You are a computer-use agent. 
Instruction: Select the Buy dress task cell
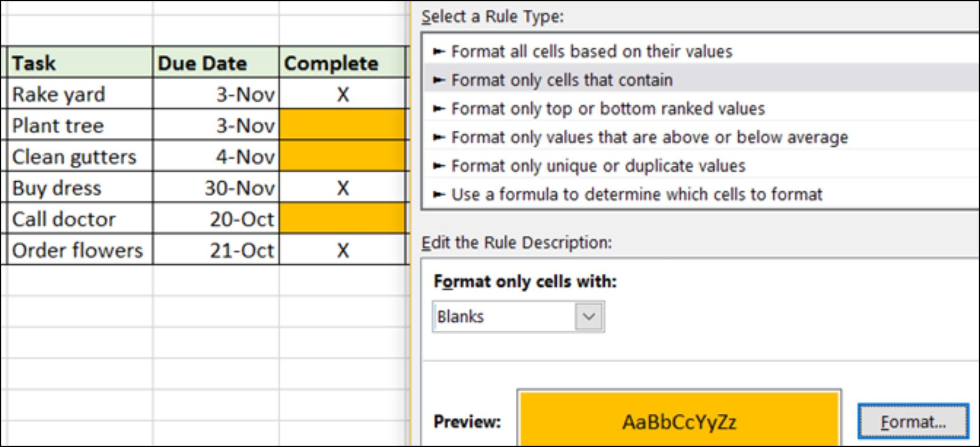[80, 188]
